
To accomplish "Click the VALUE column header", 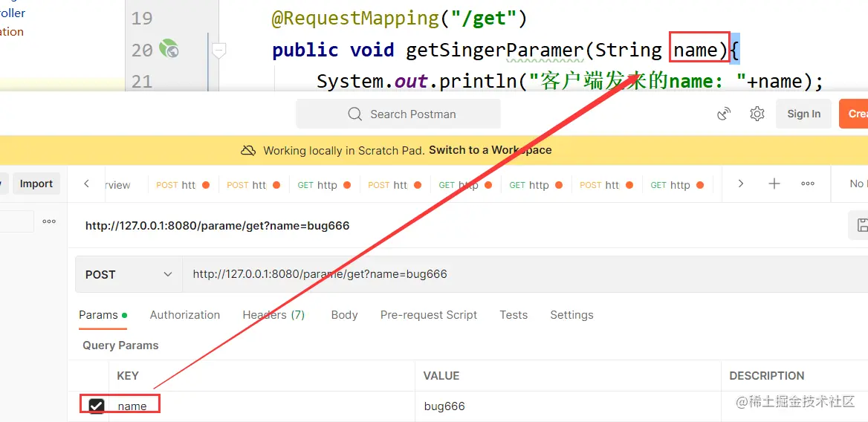I will click(x=441, y=375).
